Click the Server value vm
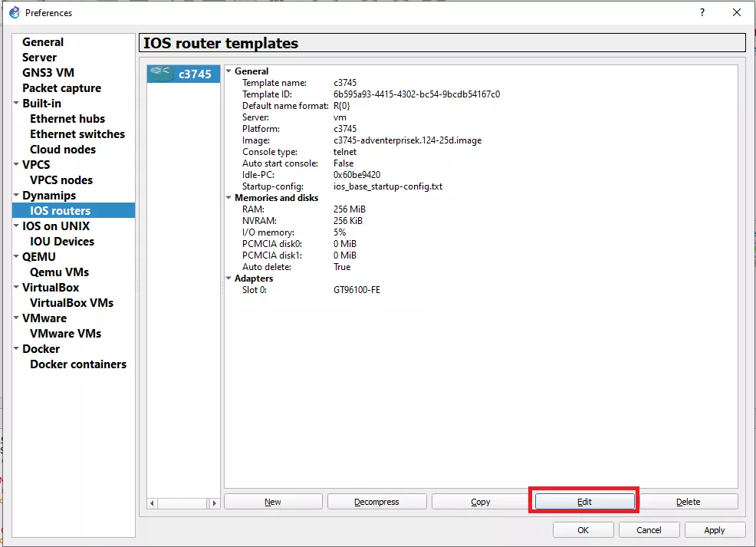Screen dimensions: 756x547 coord(340,117)
